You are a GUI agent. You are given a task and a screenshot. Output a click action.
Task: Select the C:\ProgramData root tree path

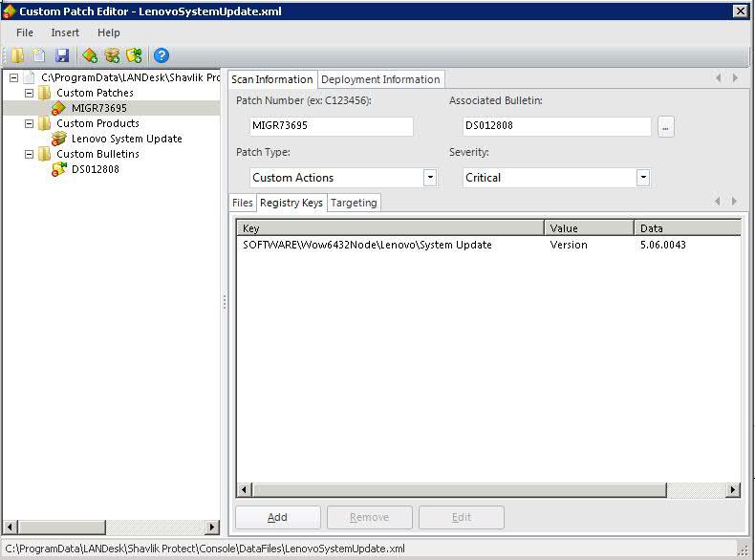[130, 77]
